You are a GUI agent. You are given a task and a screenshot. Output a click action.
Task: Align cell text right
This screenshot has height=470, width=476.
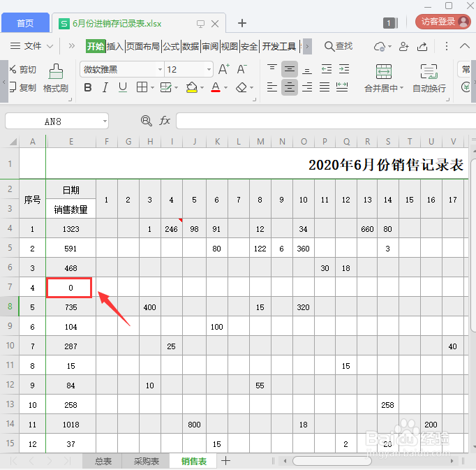pyautogui.click(x=307, y=87)
